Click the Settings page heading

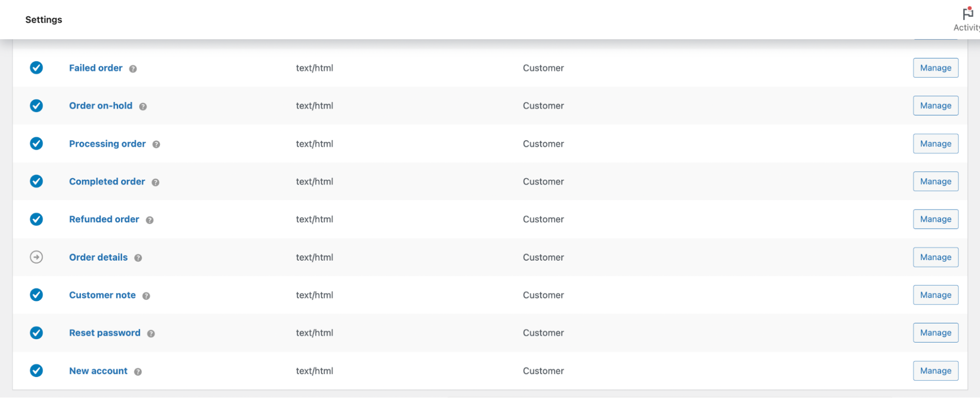pos(44,20)
